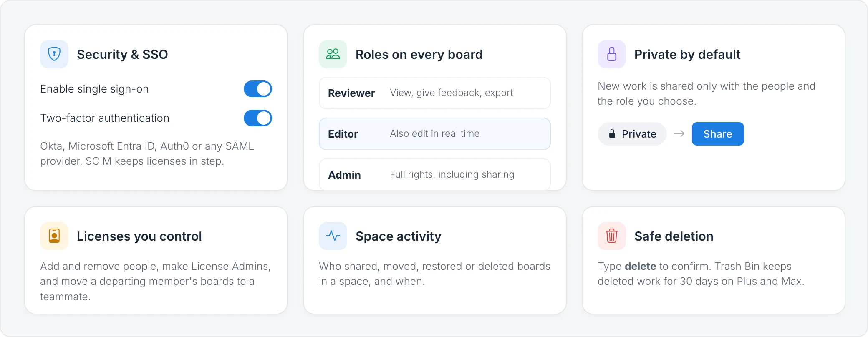This screenshot has height=337, width=868.
Task: Click the orange ID badge Licenses icon
Action: point(54,236)
